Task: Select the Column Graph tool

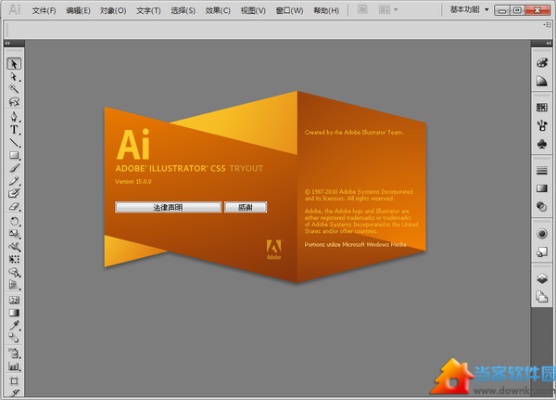Action: point(14,366)
